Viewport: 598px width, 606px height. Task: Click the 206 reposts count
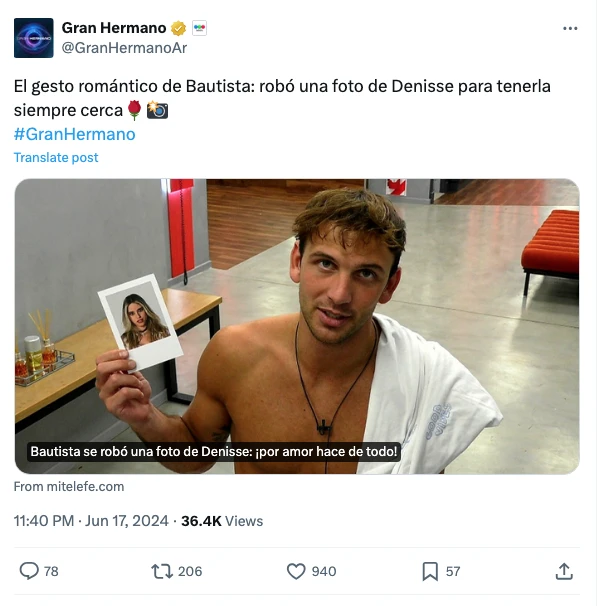[190, 571]
